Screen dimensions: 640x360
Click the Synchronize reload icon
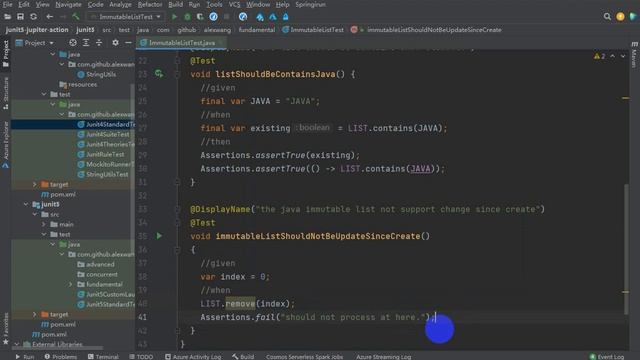point(33,17)
